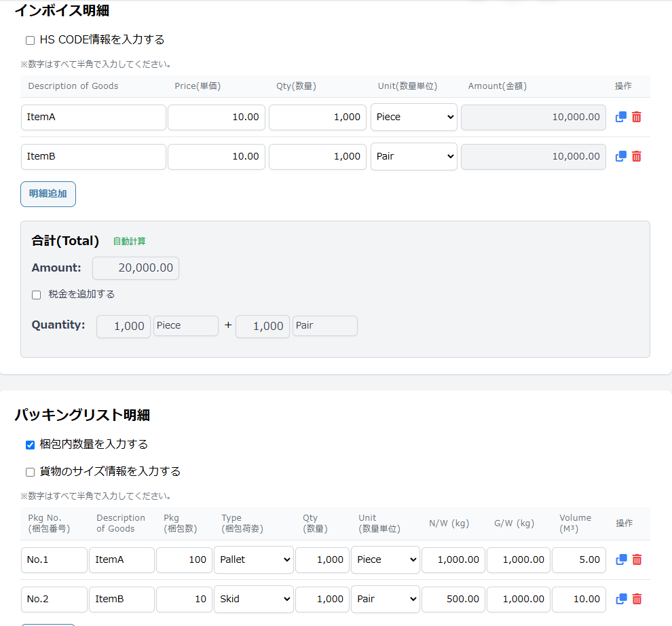Delete the ItemB invoice row
672x626 pixels.
(637, 156)
